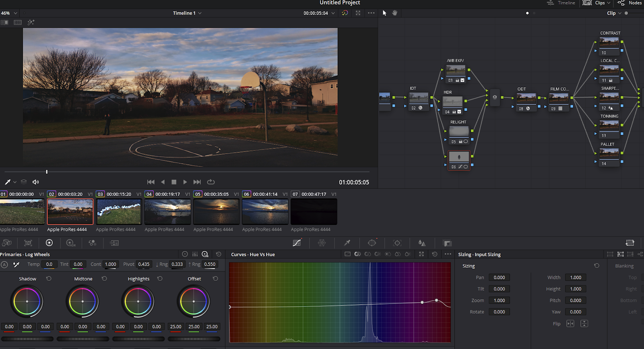The width and height of the screenshot is (644, 349).
Task: Toggle the viewer audio mute speaker
Action: click(35, 182)
